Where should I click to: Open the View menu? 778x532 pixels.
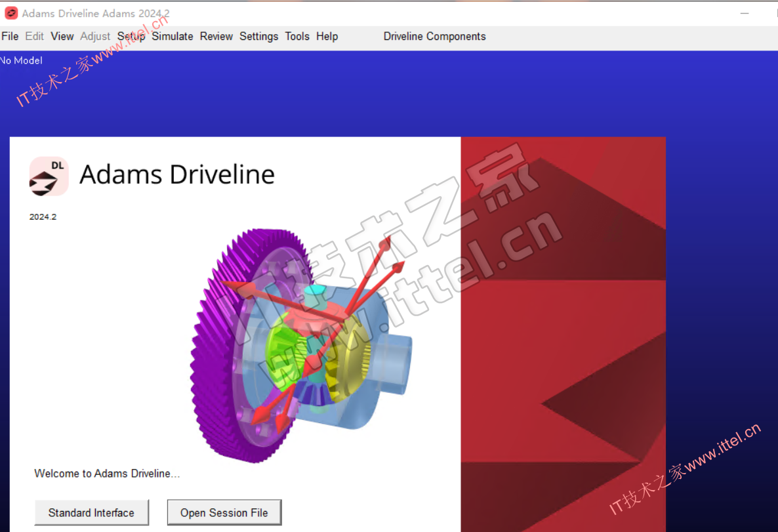[62, 37]
